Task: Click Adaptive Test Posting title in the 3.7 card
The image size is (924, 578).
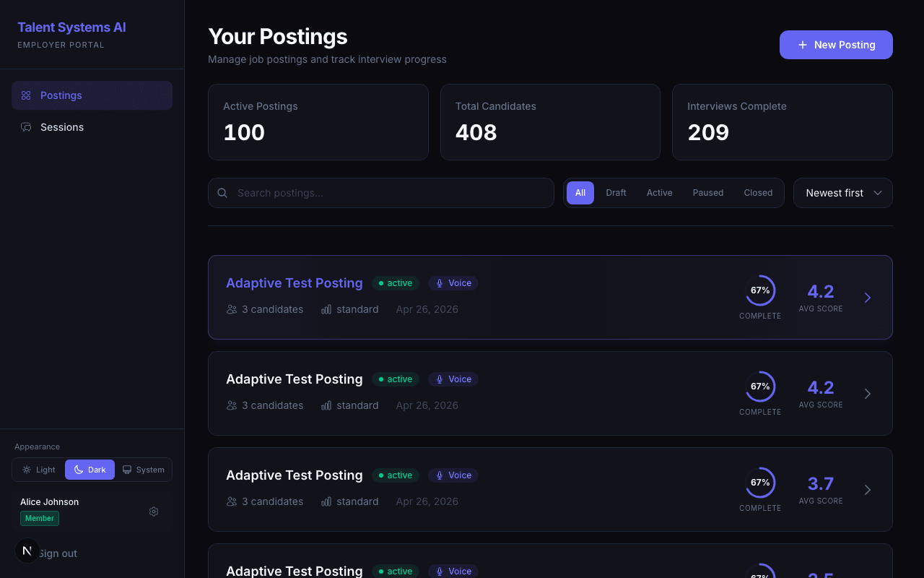Action: (295, 475)
